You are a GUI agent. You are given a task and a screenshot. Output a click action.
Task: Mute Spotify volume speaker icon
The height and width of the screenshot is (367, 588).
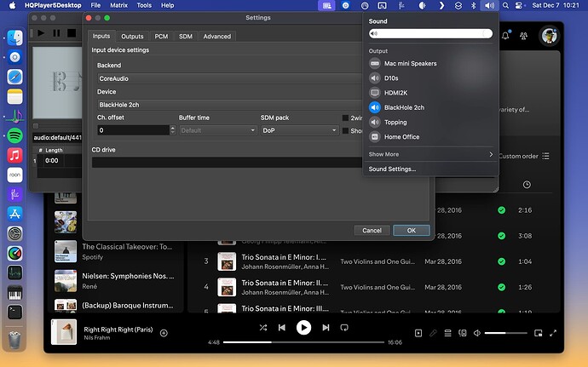[x=477, y=333]
